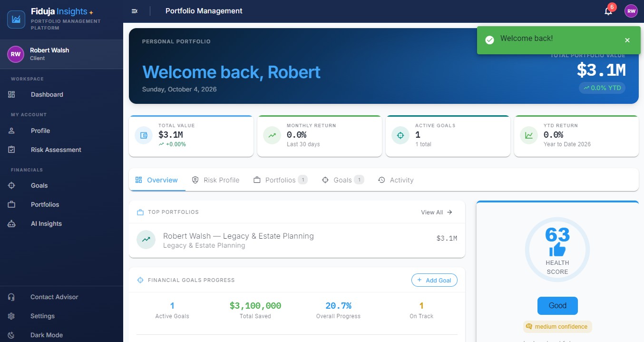Switch to the Risk Profile tab

coord(215,180)
